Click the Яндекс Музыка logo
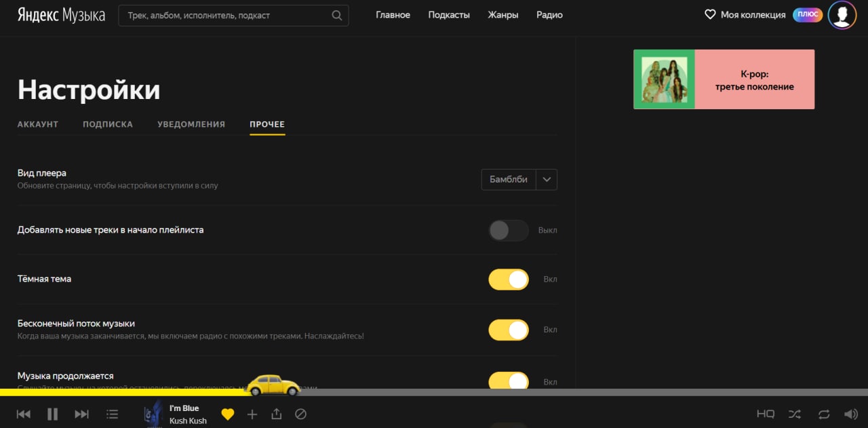The height and width of the screenshot is (428, 868). (61, 15)
